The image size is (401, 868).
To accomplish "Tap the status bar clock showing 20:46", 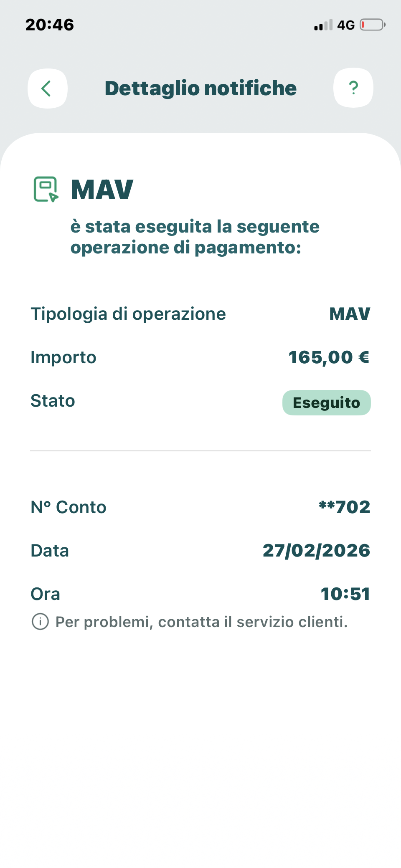I will click(50, 25).
